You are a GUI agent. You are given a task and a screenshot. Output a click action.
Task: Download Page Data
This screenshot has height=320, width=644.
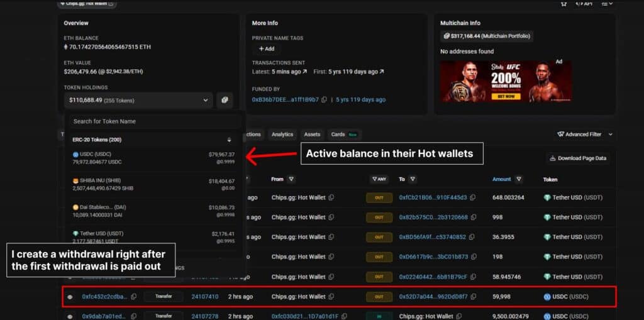point(579,158)
